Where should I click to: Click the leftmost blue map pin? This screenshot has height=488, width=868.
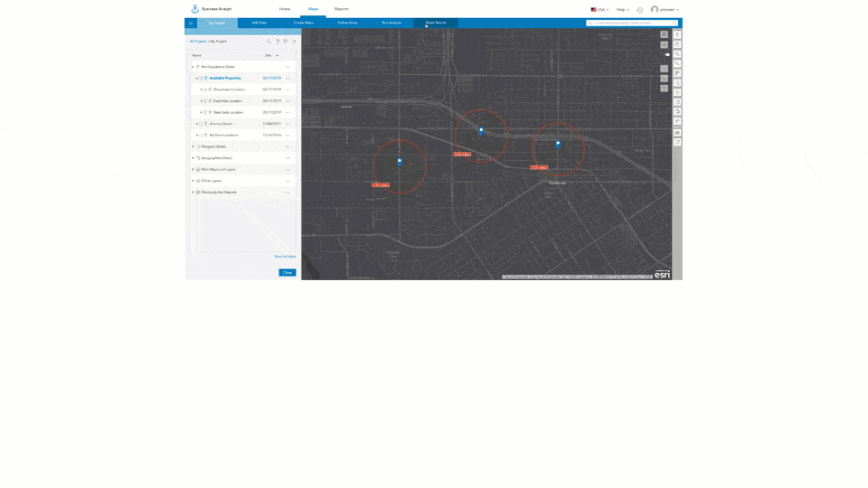tap(400, 162)
